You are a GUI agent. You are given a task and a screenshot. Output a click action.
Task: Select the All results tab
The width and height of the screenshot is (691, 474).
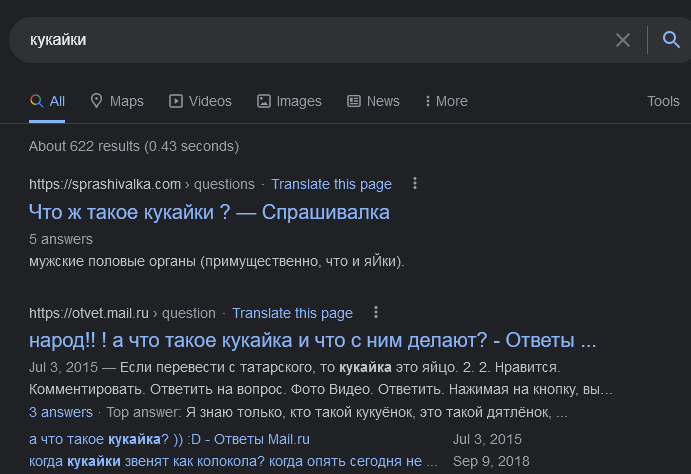tap(47, 101)
